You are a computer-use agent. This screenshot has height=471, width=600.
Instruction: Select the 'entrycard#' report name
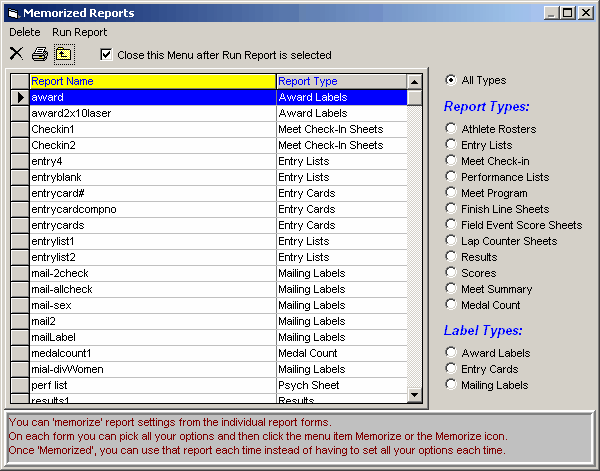click(153, 193)
